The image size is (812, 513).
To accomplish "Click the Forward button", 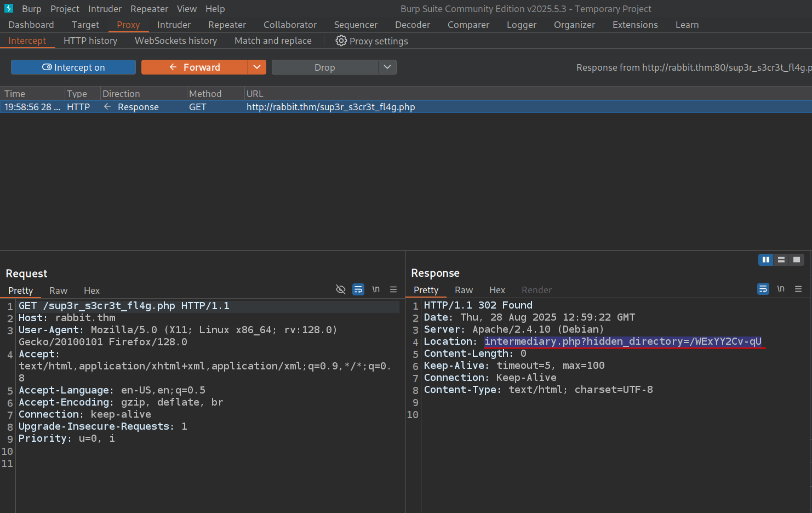I will (x=195, y=67).
